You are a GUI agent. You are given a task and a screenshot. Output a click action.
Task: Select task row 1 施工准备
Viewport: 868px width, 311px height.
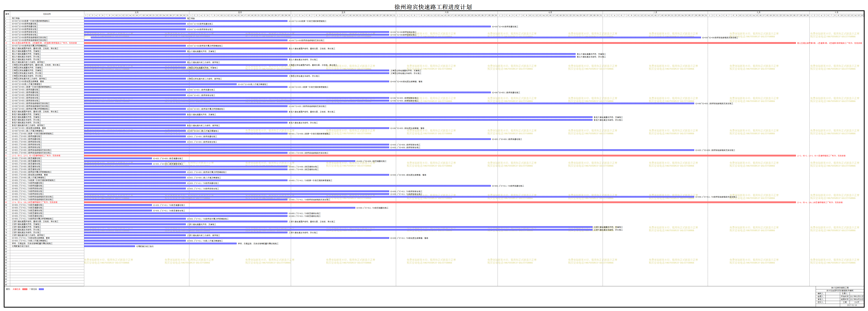[44, 18]
